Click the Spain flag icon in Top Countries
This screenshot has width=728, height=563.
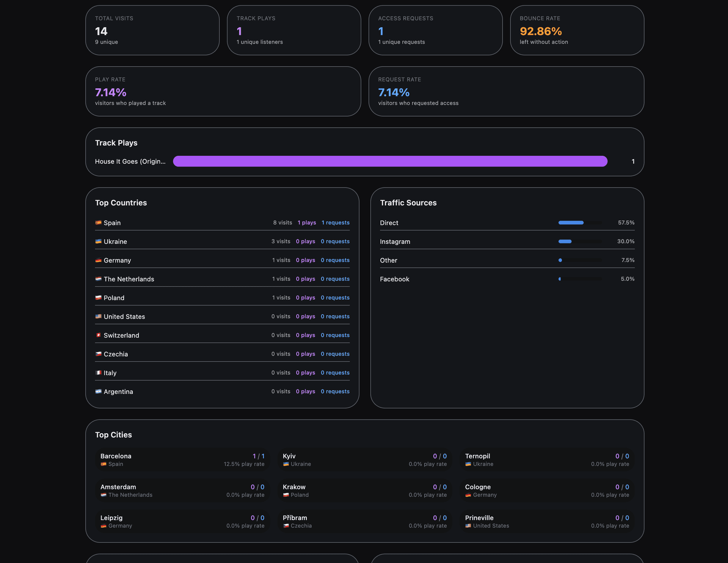(x=98, y=223)
